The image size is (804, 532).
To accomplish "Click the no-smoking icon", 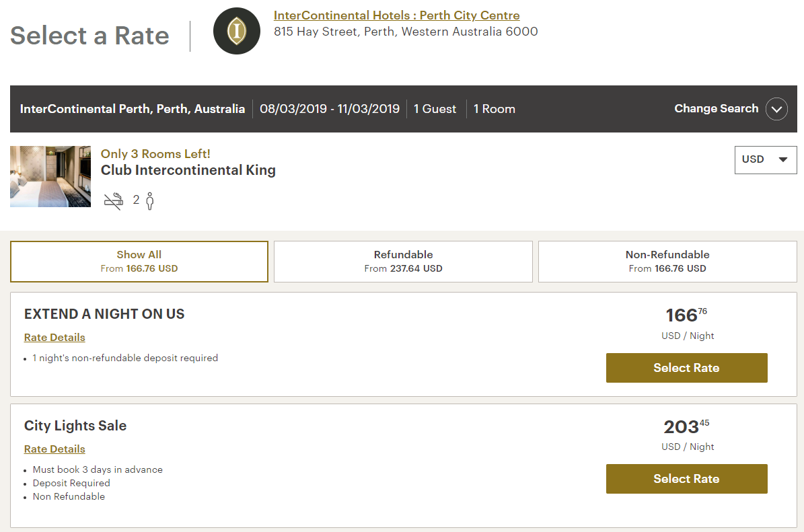I will point(113,200).
